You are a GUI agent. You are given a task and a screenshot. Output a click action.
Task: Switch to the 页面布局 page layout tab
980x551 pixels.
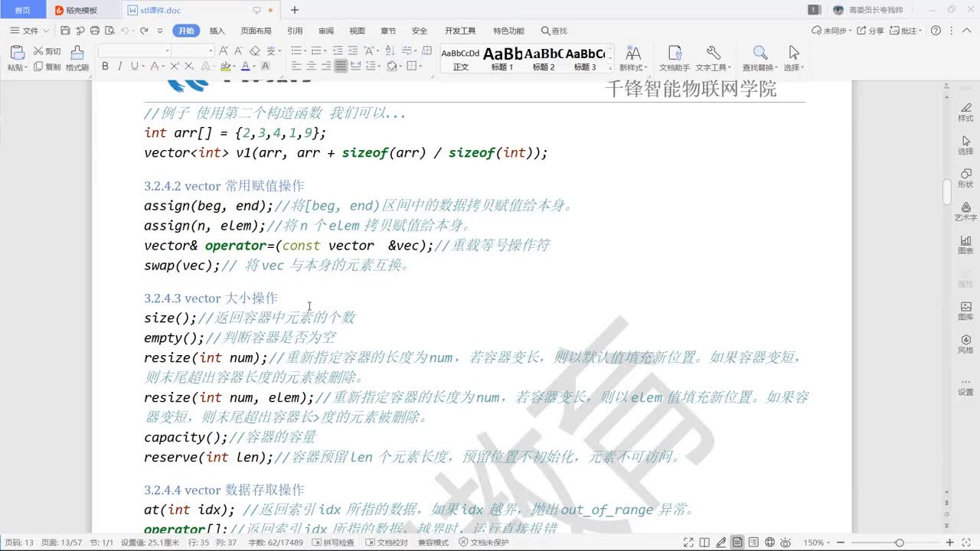(256, 31)
